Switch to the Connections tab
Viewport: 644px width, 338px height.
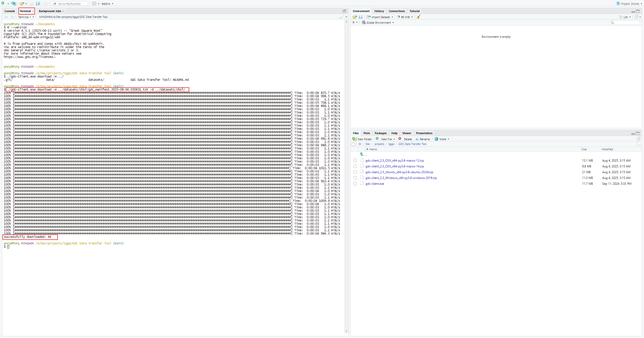[396, 11]
